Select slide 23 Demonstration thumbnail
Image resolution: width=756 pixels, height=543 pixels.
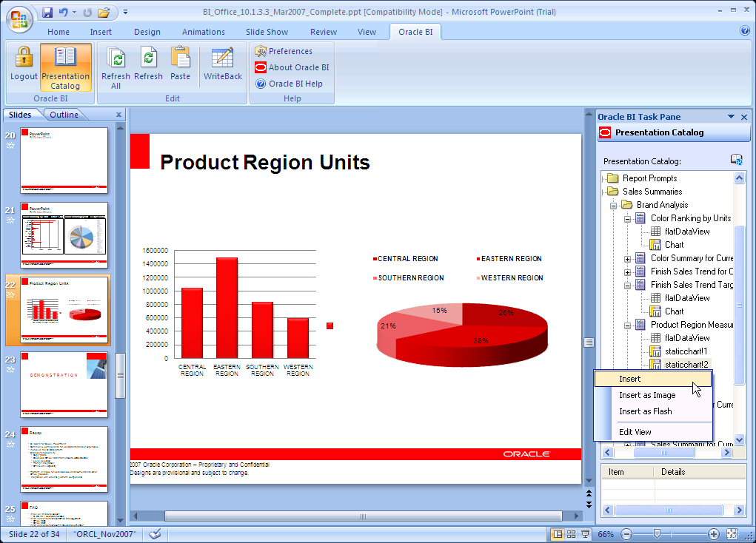point(64,385)
